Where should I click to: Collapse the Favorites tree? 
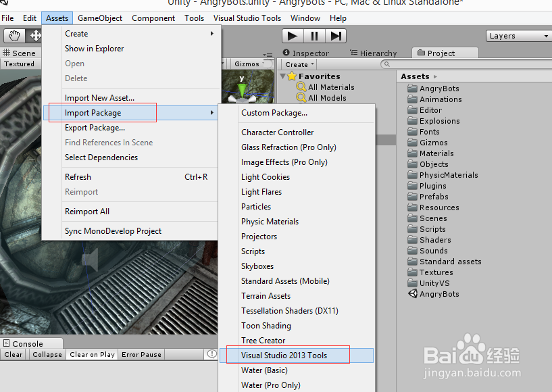pyautogui.click(x=282, y=76)
